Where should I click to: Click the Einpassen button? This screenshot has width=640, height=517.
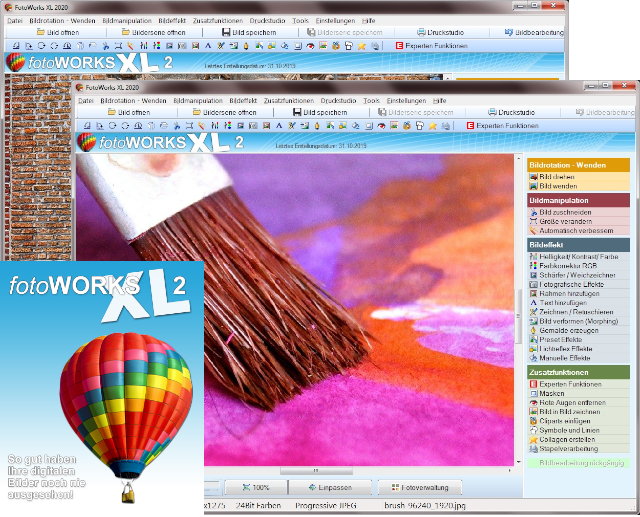pos(330,487)
